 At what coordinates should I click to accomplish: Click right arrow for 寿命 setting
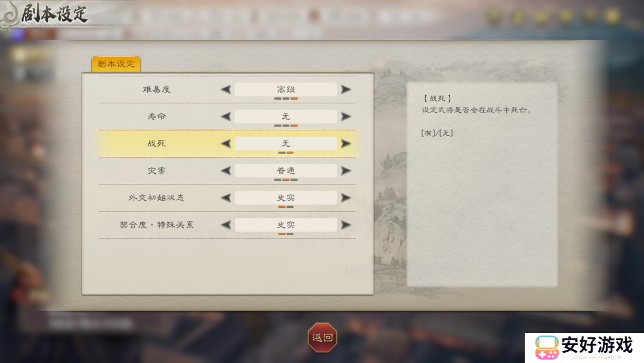click(x=346, y=116)
